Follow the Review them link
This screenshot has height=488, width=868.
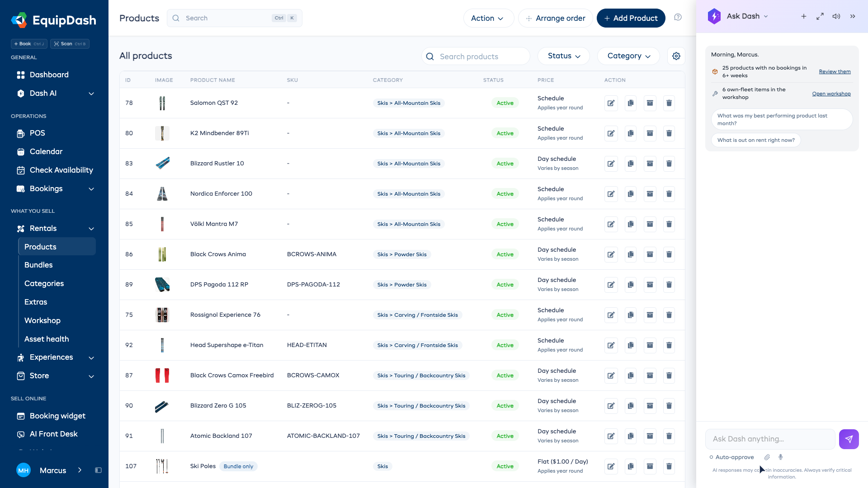tap(835, 71)
